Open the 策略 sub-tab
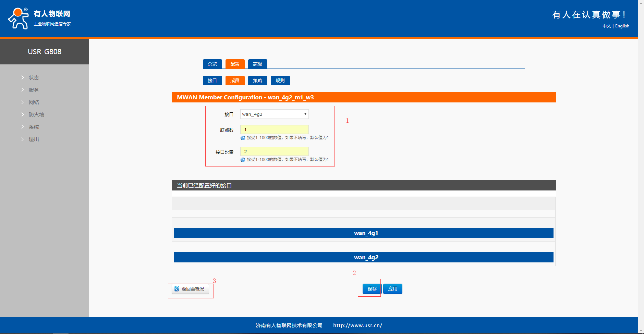 (257, 81)
